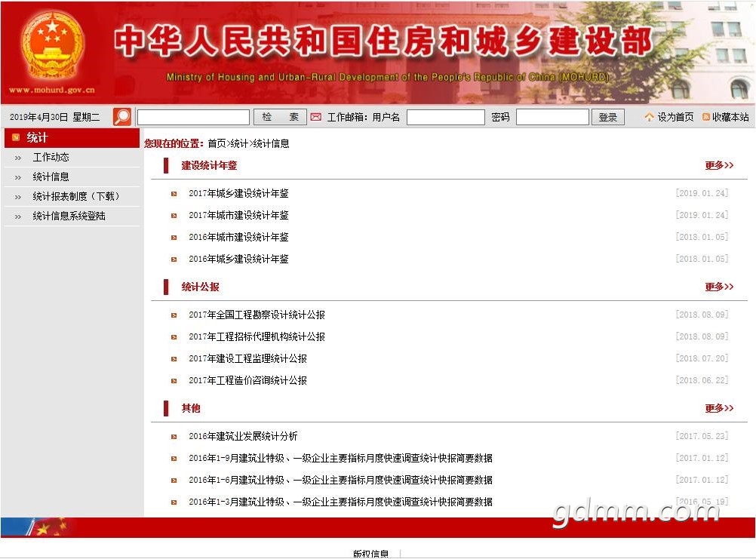Open 2017年城乡建设统计年鉴 article
This screenshot has height=559, width=756.
238,193
